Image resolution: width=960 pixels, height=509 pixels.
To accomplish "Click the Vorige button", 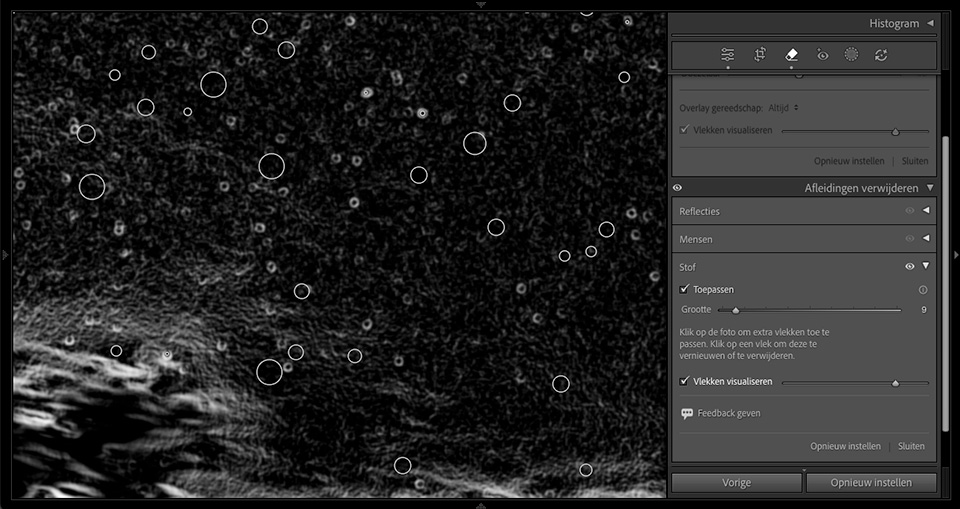I will click(x=736, y=483).
